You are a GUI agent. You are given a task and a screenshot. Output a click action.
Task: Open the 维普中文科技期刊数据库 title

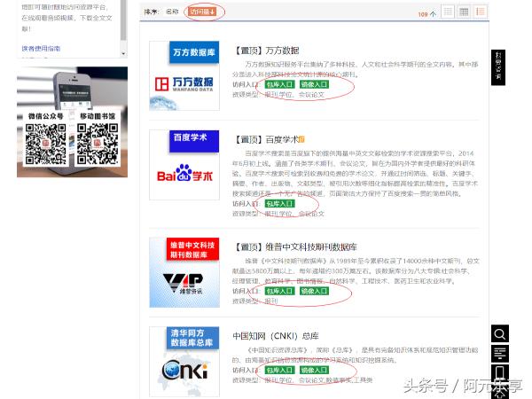click(295, 247)
